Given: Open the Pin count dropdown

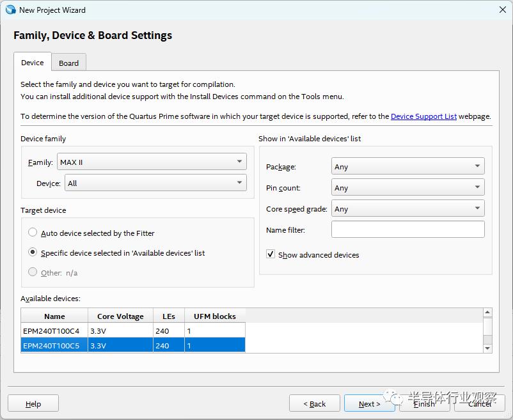Looking at the screenshot, I should pos(407,188).
